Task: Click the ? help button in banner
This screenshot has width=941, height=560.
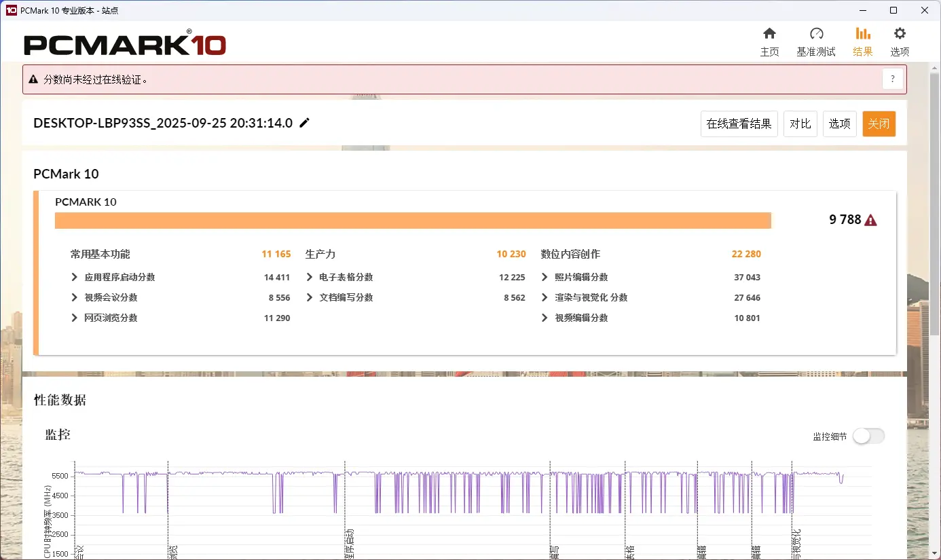Action: [x=893, y=79]
